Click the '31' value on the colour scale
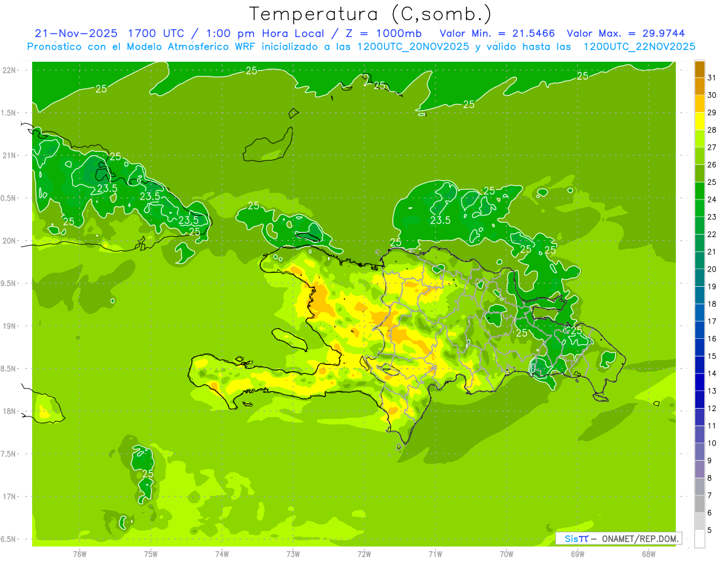728x562 pixels. [x=712, y=78]
